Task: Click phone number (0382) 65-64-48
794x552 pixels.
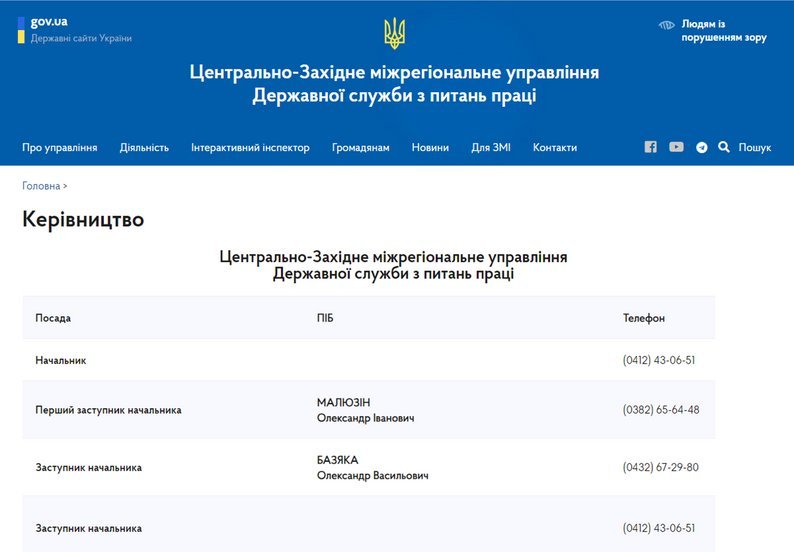Action: coord(661,410)
